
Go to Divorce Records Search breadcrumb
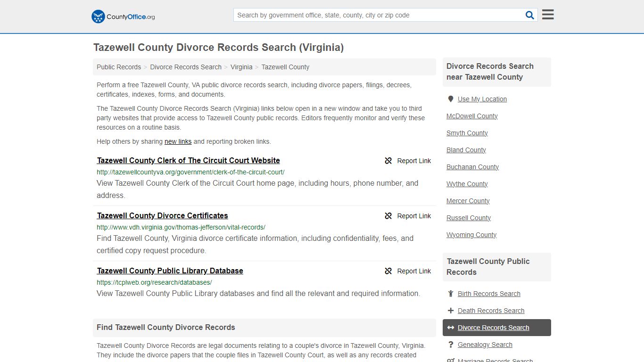[x=186, y=67]
